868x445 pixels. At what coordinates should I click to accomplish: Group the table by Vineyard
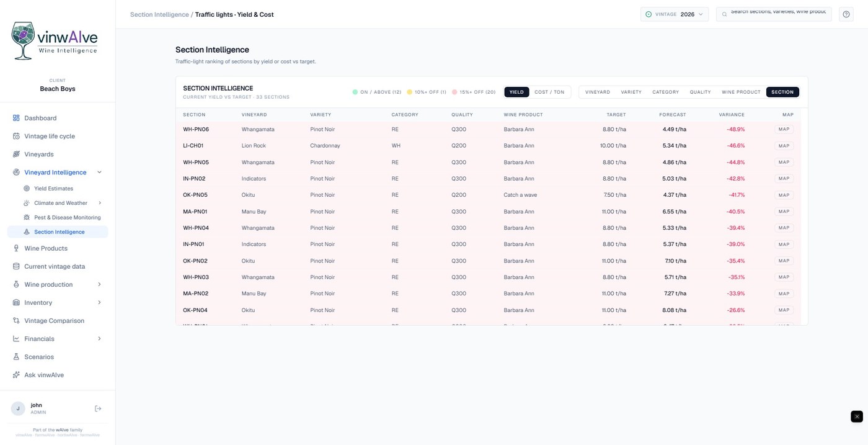pyautogui.click(x=598, y=92)
